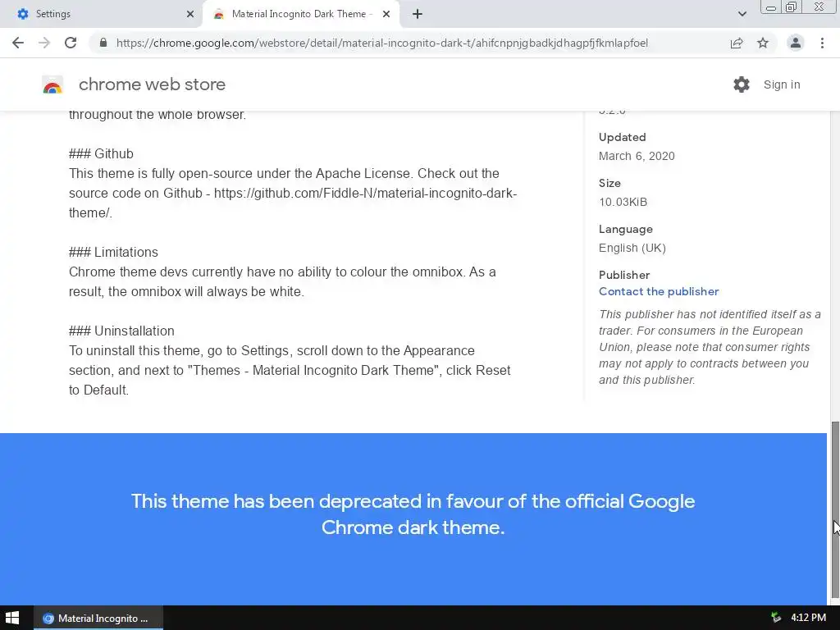Click the March 6, 2020 update date

(x=637, y=156)
